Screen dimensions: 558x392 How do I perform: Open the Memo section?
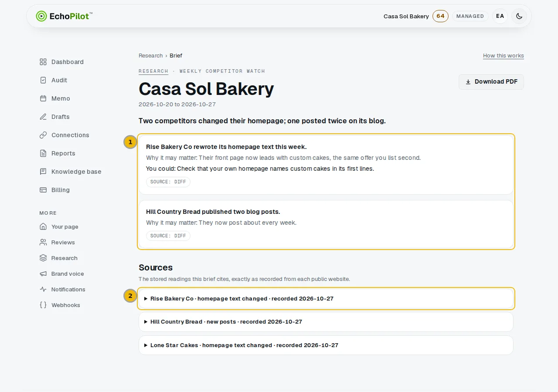[x=61, y=98]
